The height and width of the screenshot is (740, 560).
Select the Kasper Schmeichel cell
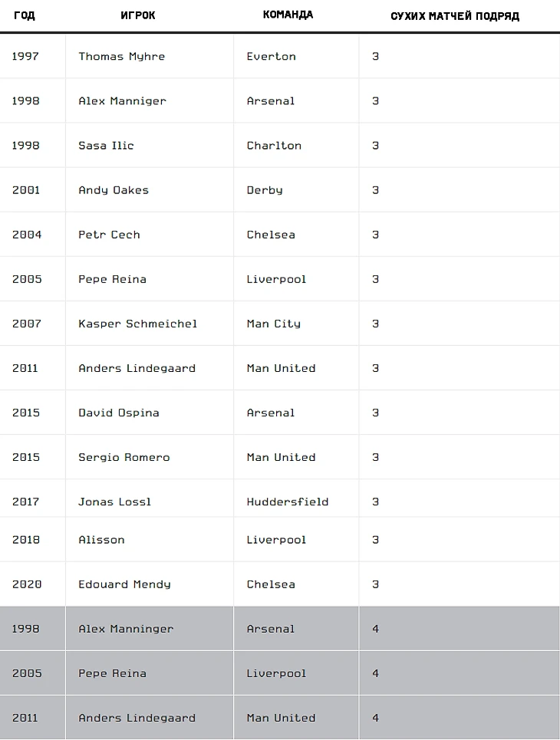tap(137, 324)
